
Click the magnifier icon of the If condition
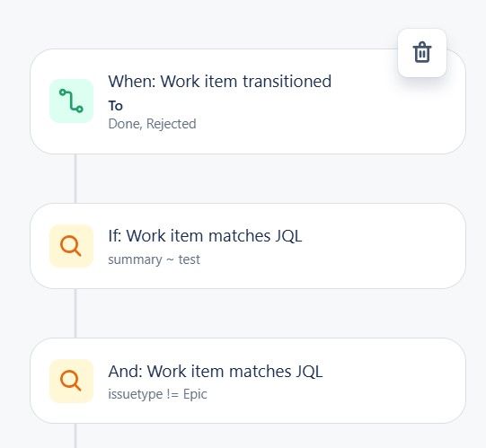[x=71, y=246]
